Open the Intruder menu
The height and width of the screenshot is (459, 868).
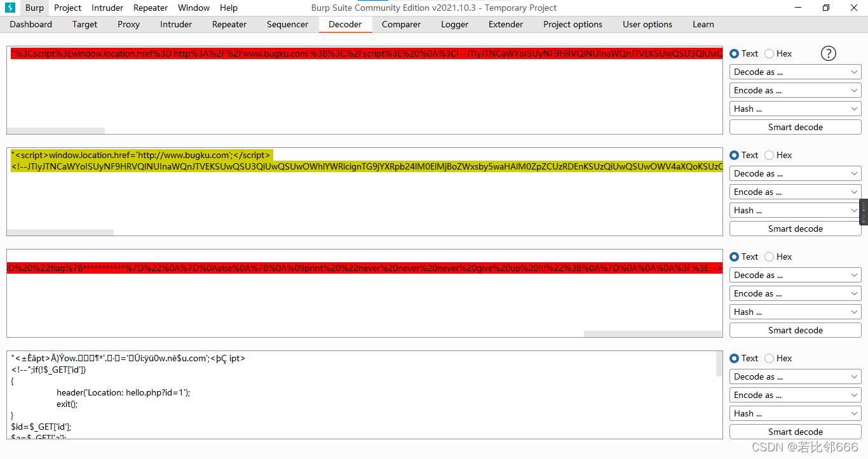107,8
